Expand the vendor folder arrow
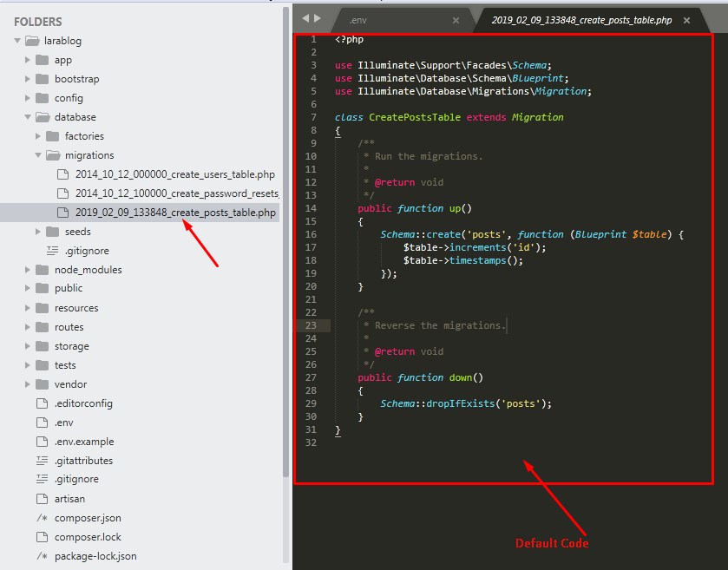Screen dimensions: 728x570 pyautogui.click(x=28, y=384)
